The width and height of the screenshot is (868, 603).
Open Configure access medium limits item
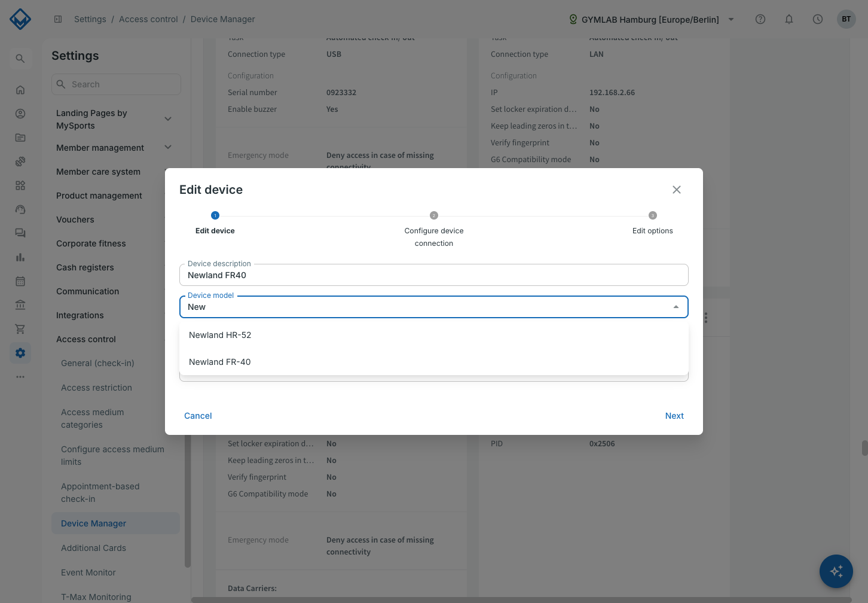pyautogui.click(x=112, y=455)
